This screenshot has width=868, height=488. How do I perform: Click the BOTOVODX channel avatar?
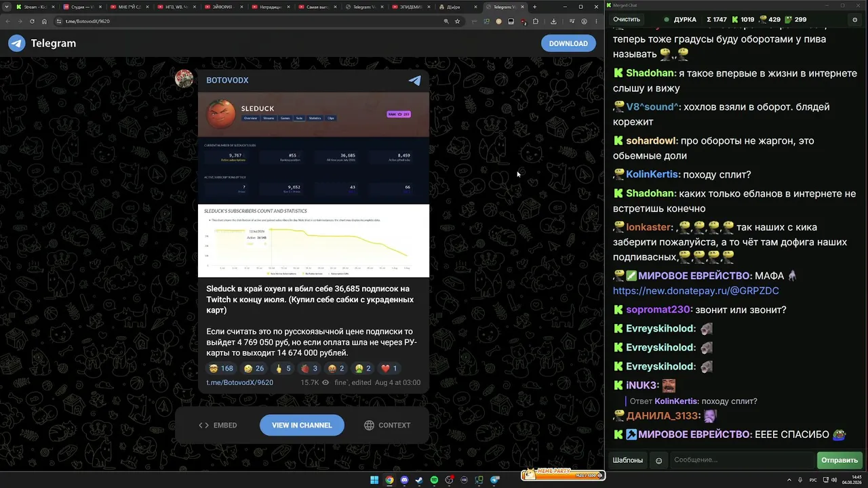[184, 79]
